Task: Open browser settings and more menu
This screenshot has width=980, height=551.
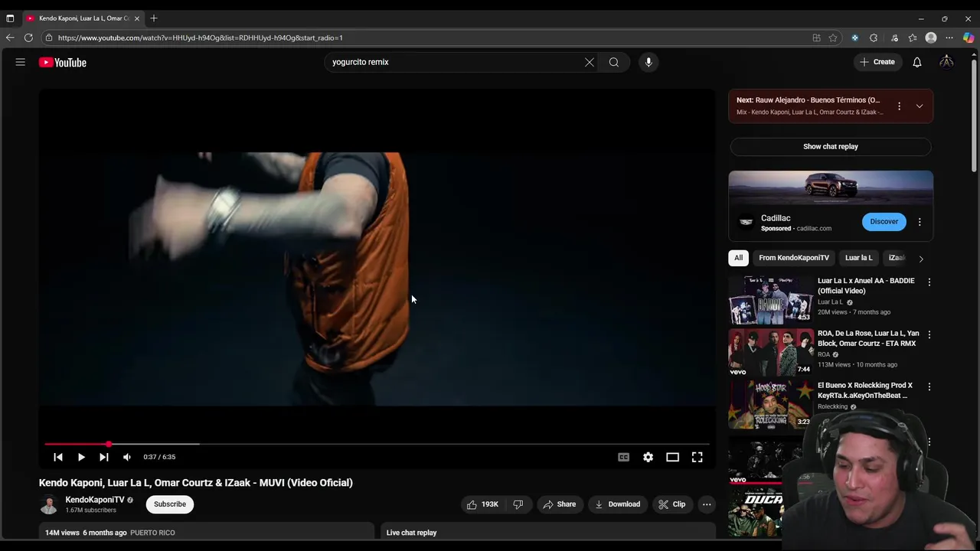Action: [949, 37]
